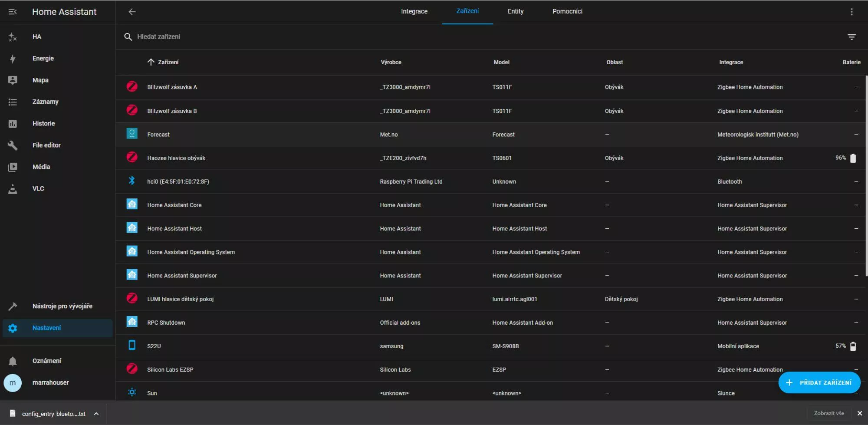Go back with the left arrow
The image size is (868, 425).
(x=132, y=12)
